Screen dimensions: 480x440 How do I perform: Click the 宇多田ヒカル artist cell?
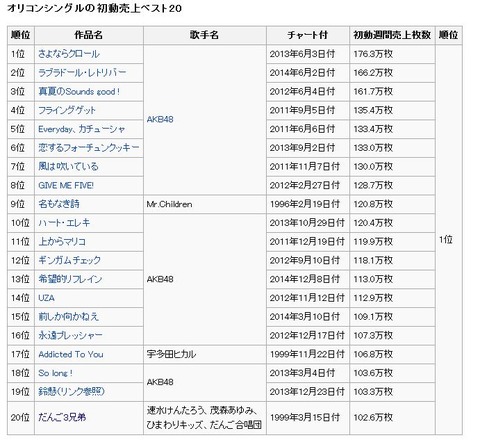click(x=205, y=354)
